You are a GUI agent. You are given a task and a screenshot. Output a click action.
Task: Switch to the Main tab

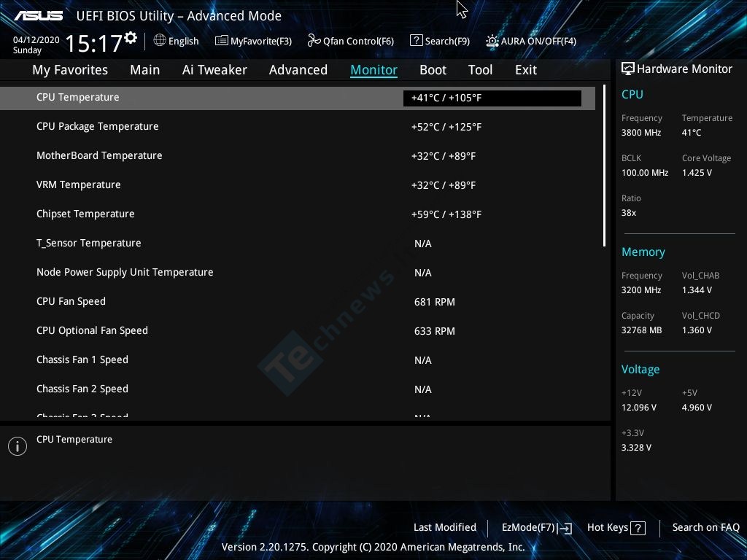pos(145,70)
